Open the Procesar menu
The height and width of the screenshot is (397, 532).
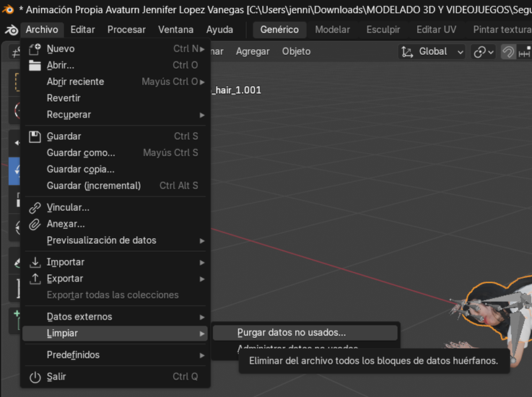126,30
